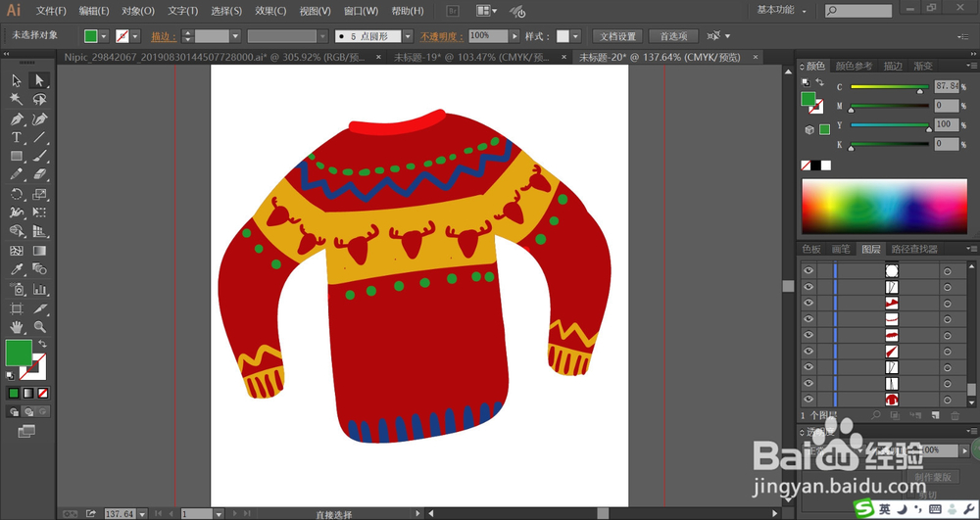Open the 5 点圆形 brush definition dropdown

click(408, 36)
